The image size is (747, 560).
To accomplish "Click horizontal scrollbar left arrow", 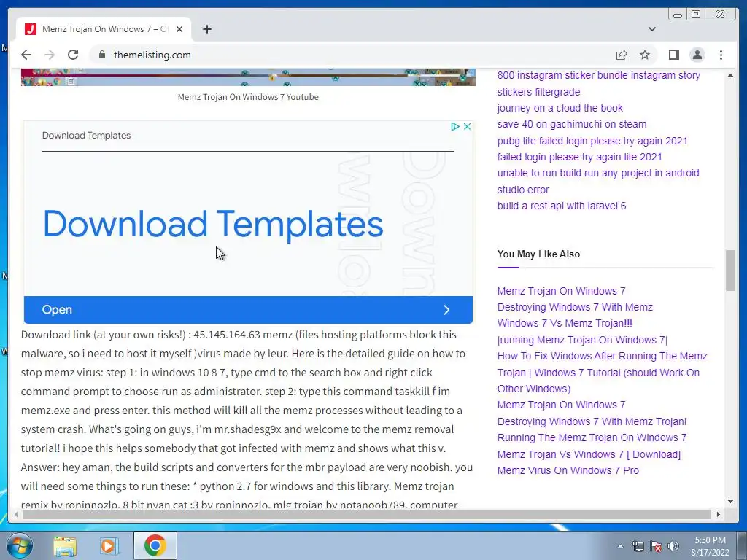I will pyautogui.click(x=16, y=514).
